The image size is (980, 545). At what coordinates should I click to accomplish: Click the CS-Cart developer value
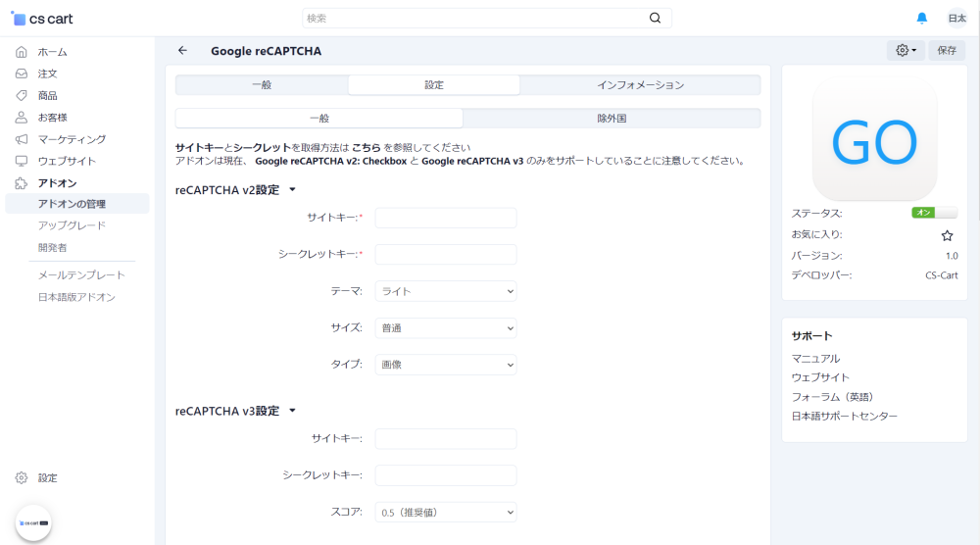[941, 275]
